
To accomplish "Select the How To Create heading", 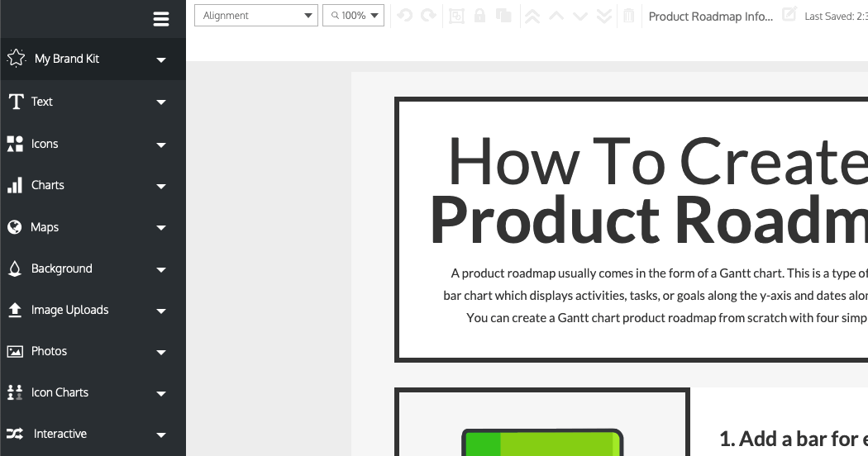I will pyautogui.click(x=658, y=162).
